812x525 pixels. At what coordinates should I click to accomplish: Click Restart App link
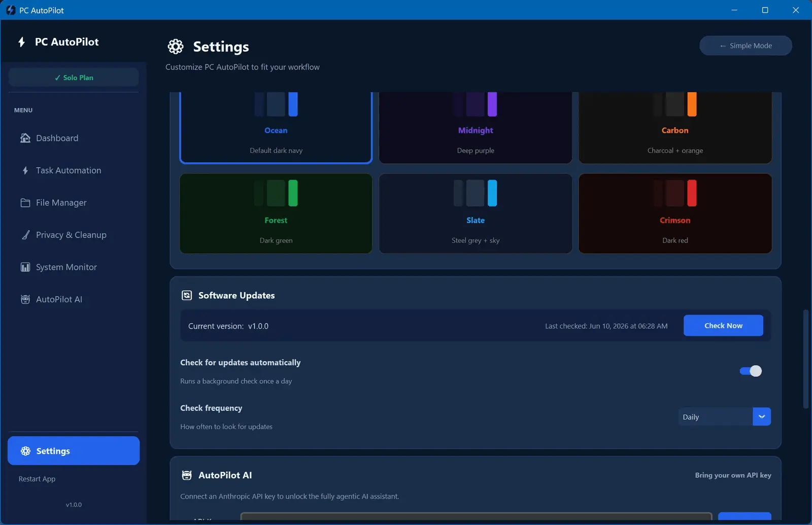[37, 479]
